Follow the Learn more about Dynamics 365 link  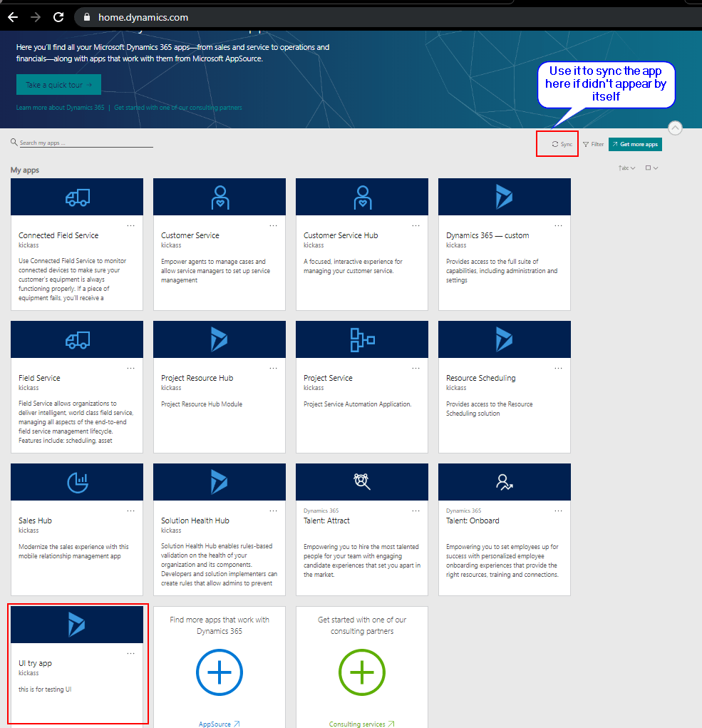click(x=61, y=108)
